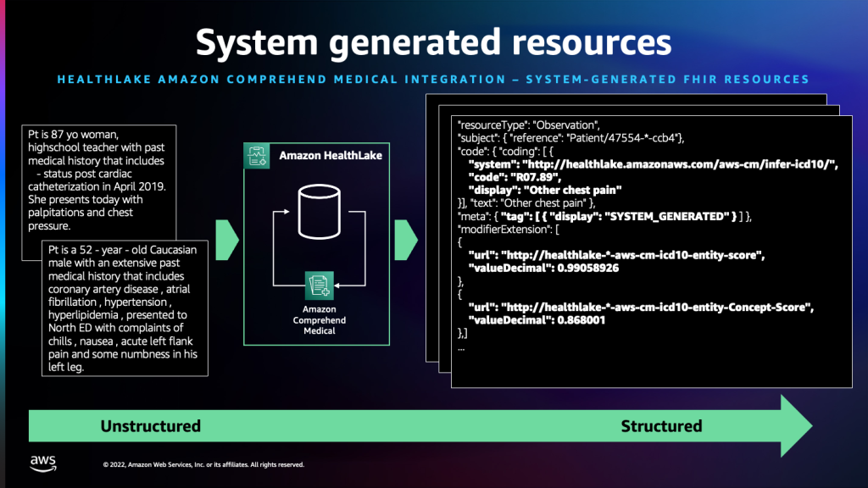Click the infer-icd10 system URL line
Screen dimensions: 868x488
coord(654,164)
